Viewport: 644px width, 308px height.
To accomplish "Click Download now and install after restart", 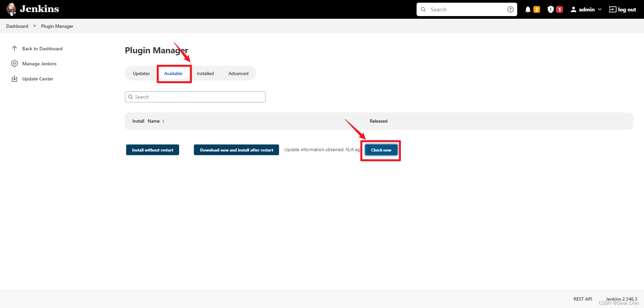I will click(x=236, y=150).
